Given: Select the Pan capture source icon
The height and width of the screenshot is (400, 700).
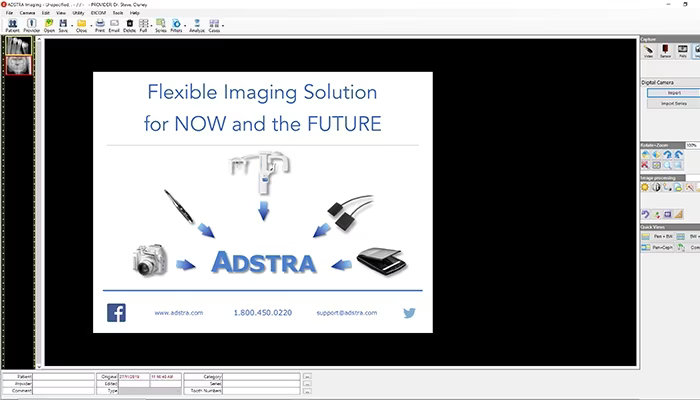Looking at the screenshot, I should click(x=683, y=51).
